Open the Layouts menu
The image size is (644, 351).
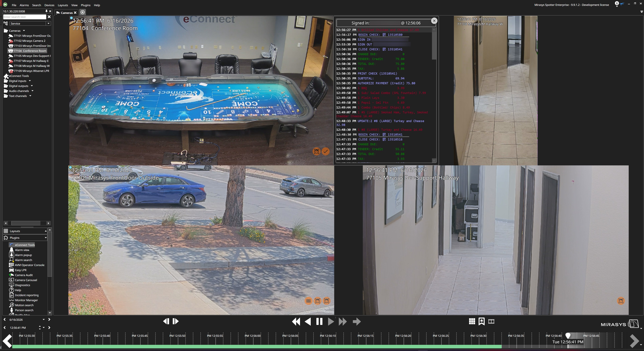coord(63,5)
